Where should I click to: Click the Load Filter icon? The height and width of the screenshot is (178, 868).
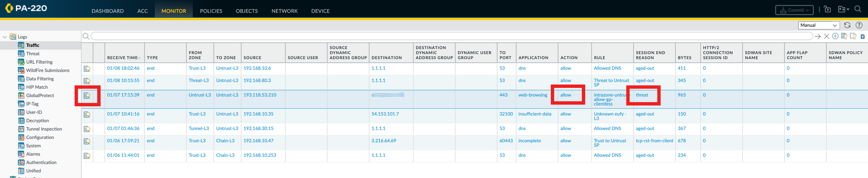point(853,36)
